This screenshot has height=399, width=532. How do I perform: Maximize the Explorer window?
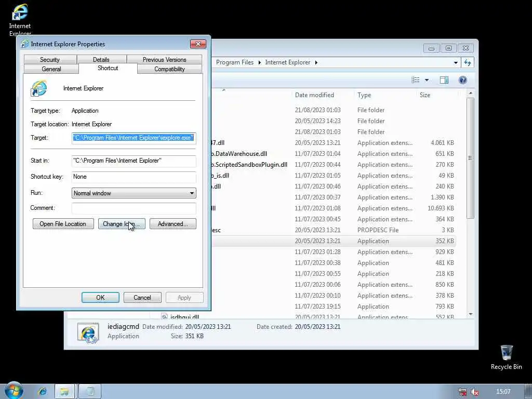point(448,48)
